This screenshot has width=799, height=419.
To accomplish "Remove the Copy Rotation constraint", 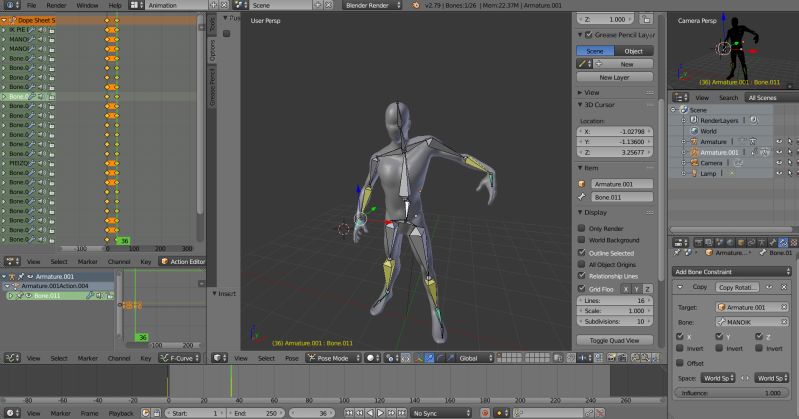I will pos(784,287).
